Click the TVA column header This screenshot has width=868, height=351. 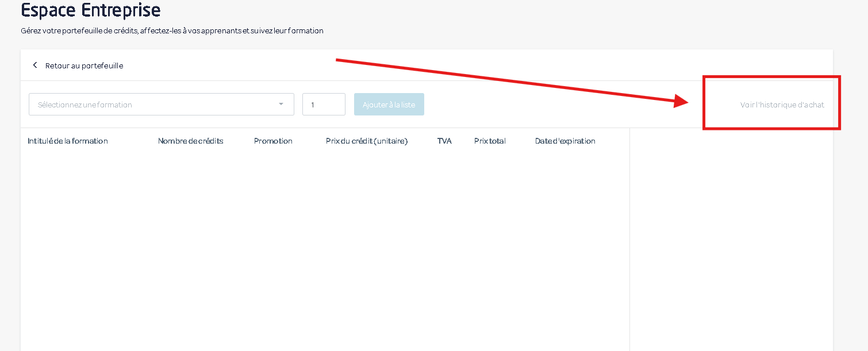click(444, 141)
